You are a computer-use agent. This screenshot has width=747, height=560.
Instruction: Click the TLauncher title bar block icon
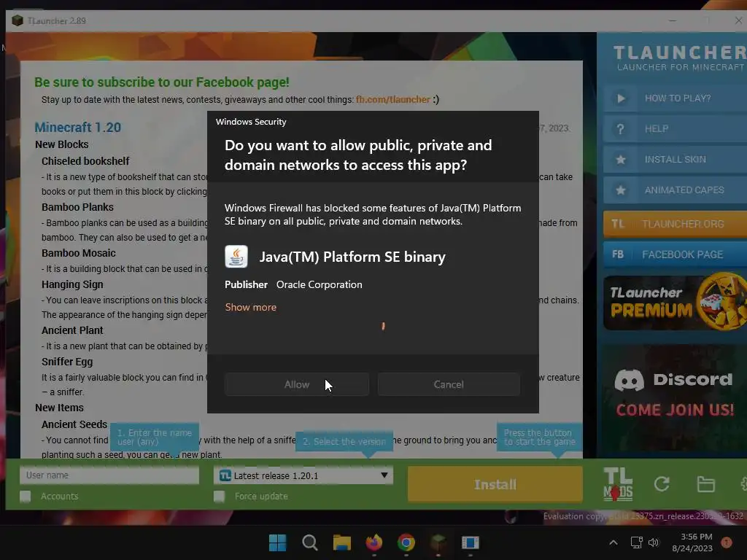[x=18, y=21]
